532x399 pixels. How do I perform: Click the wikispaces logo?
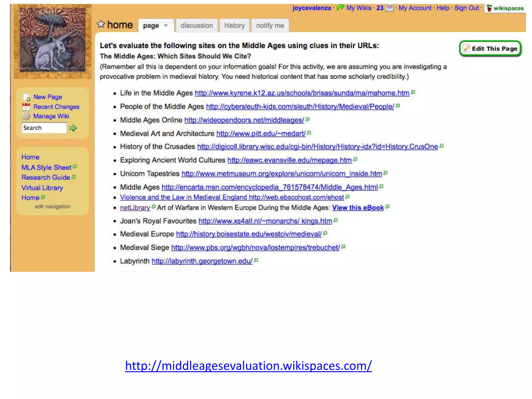pos(505,8)
